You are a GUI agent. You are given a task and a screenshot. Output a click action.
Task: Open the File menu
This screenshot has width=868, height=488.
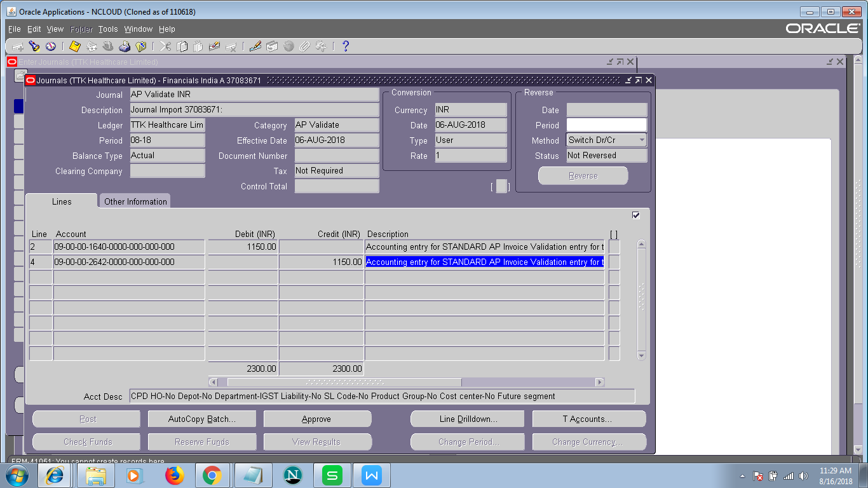coord(14,29)
